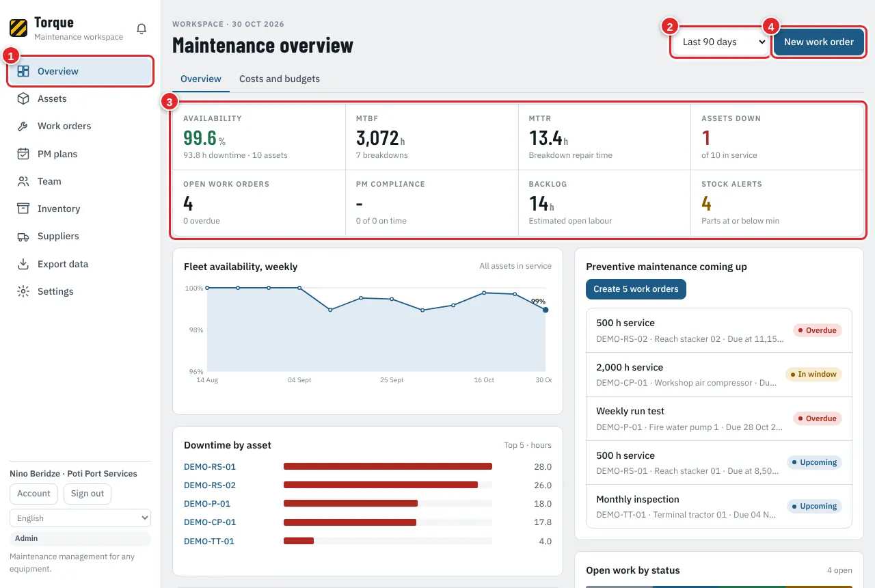The height and width of the screenshot is (588, 875).
Task: Click the Settings gear icon
Action: tap(23, 291)
